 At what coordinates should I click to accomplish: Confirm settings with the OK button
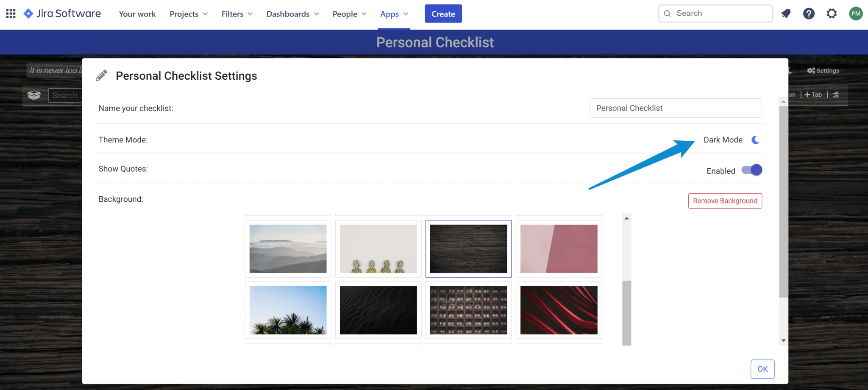tap(762, 369)
